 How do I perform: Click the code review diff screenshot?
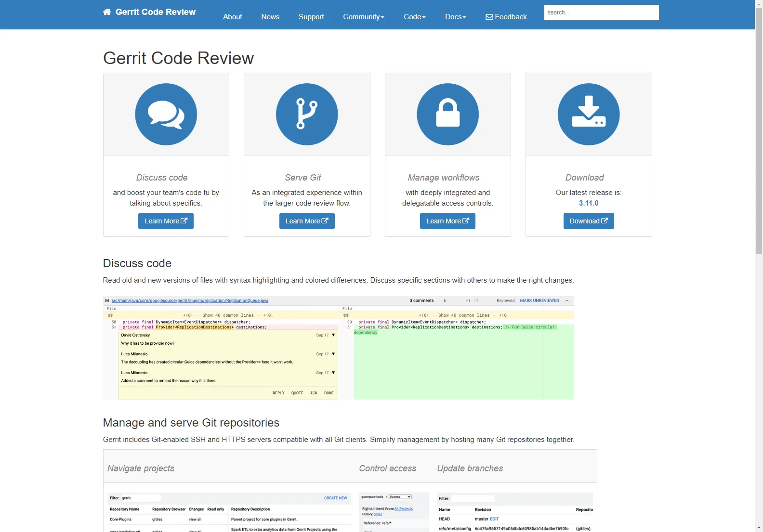point(339,348)
